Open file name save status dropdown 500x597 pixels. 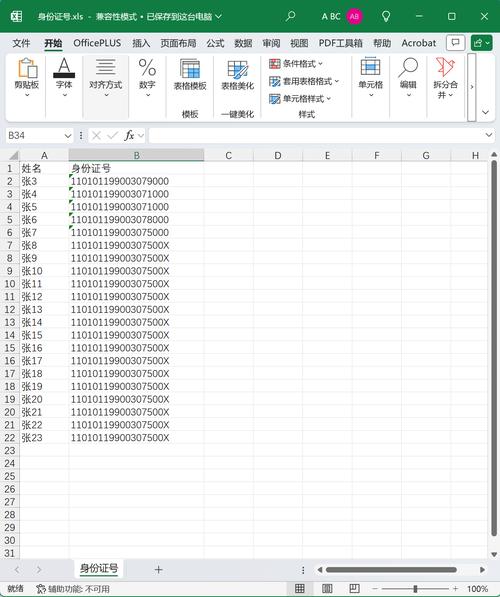(219, 16)
